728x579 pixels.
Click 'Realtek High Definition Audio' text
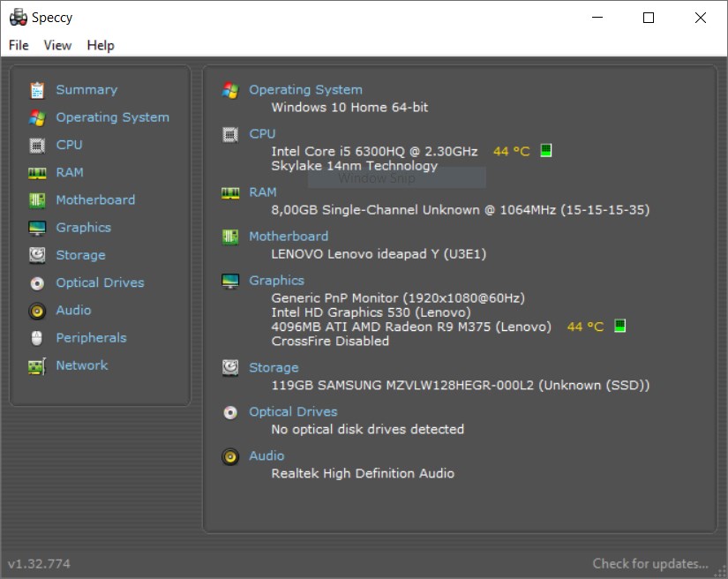click(363, 474)
